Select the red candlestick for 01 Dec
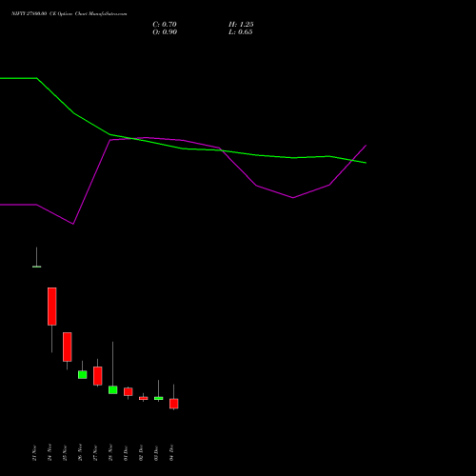 click(x=129, y=391)
